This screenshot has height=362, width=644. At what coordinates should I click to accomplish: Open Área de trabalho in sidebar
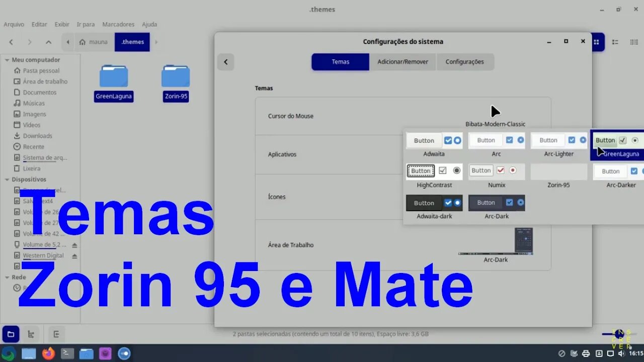[x=45, y=81]
